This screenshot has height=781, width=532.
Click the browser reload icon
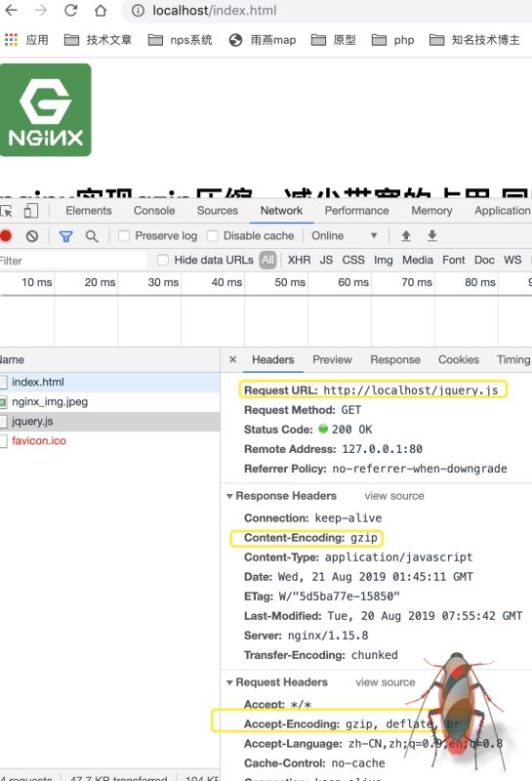[70, 11]
